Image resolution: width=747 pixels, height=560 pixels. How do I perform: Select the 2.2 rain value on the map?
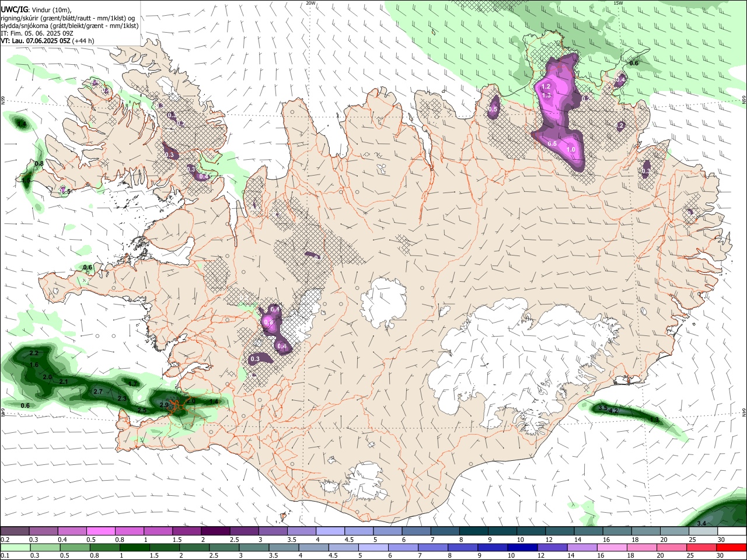point(33,353)
